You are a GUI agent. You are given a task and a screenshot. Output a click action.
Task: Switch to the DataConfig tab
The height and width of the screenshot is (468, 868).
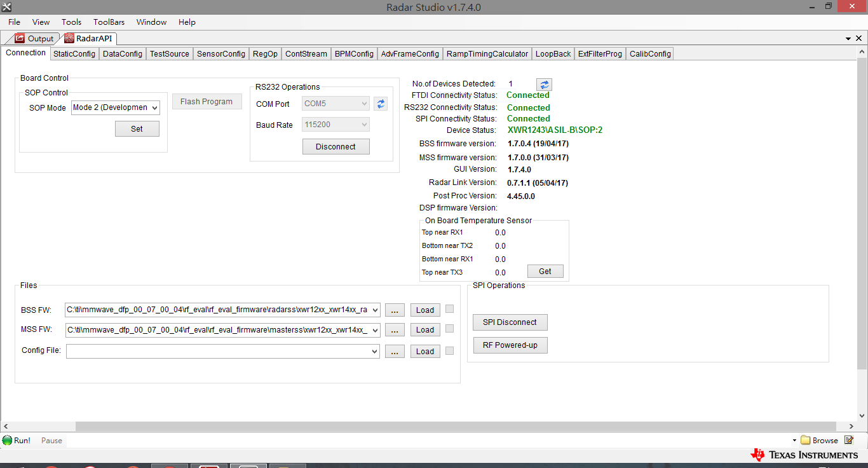123,54
